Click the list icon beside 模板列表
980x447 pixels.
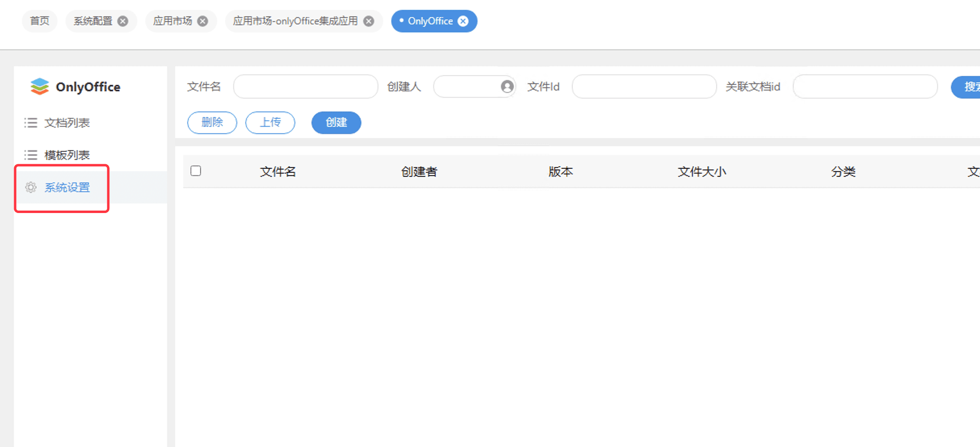pyautogui.click(x=30, y=155)
